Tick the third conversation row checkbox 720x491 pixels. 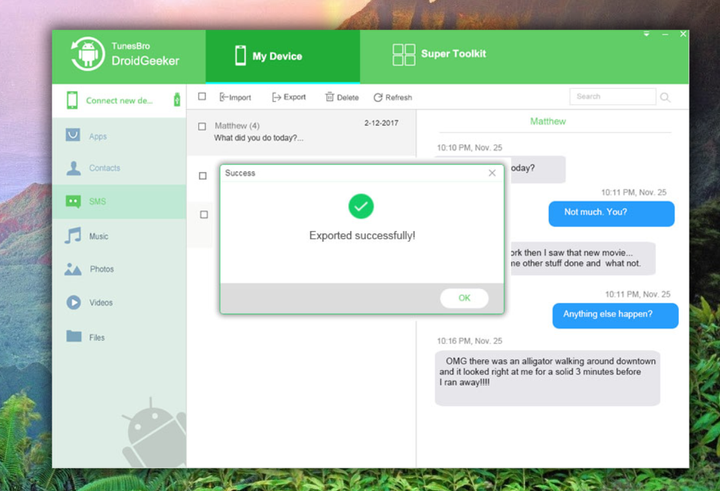[x=204, y=214]
